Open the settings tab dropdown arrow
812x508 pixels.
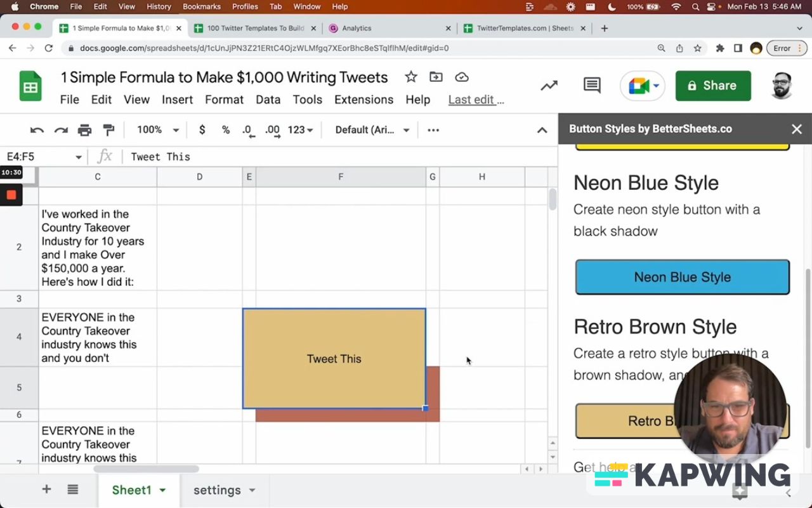click(x=252, y=490)
